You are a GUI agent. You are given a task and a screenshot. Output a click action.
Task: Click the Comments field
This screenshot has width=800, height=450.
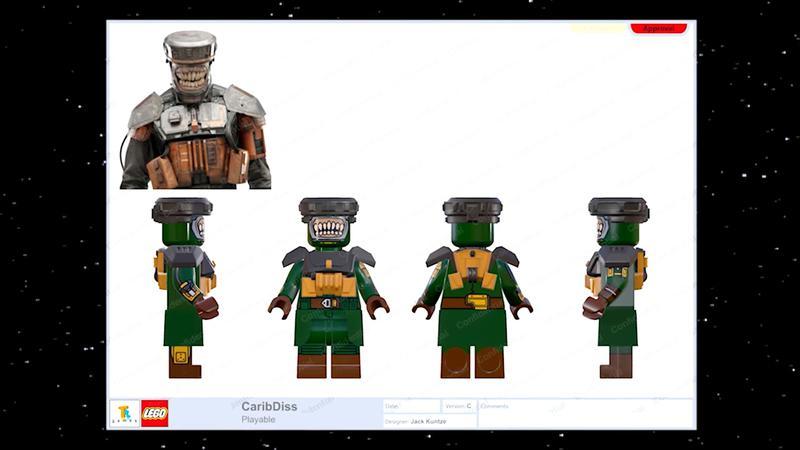tap(586, 413)
